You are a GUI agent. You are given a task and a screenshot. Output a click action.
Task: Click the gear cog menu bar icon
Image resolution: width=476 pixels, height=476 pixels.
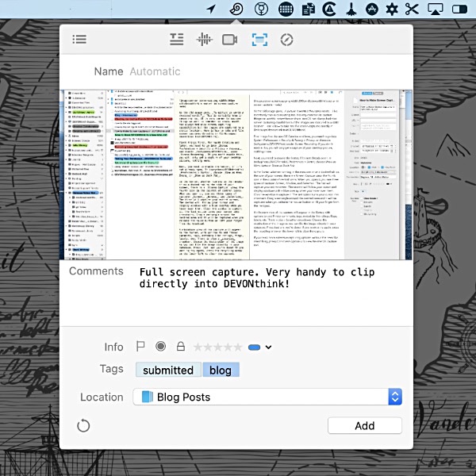[x=392, y=9]
